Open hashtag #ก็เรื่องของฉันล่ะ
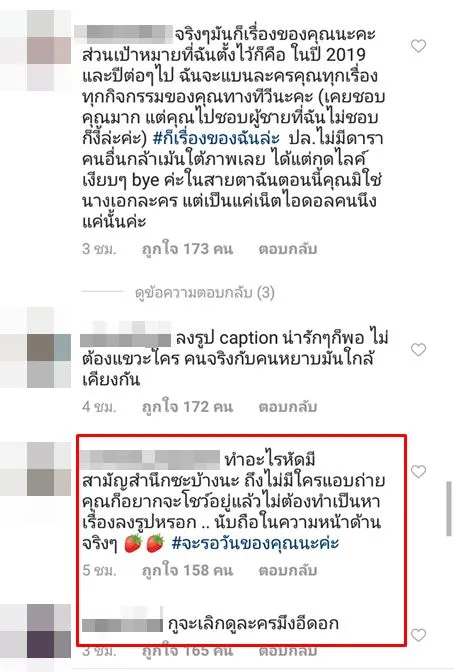Image resolution: width=454 pixels, height=672 pixels. (x=216, y=138)
